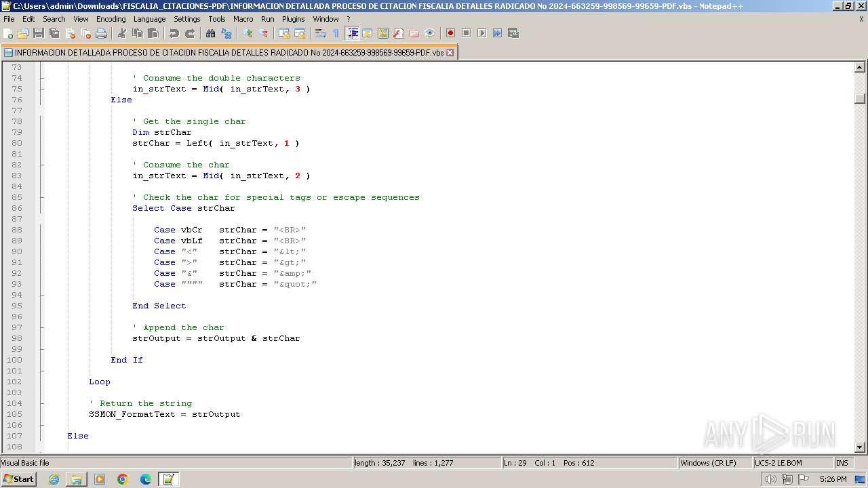868x488 pixels.
Task: Open the Run menu
Action: click(x=268, y=19)
